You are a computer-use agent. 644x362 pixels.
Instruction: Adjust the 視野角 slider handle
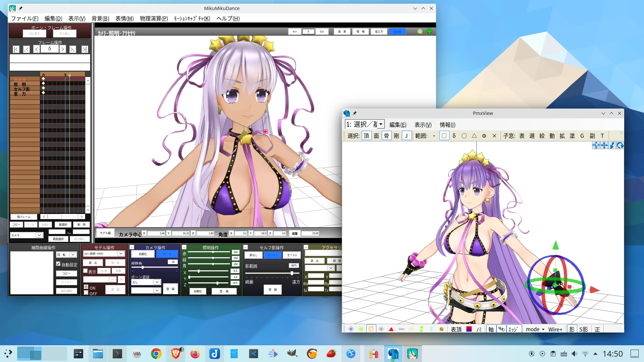point(143,268)
